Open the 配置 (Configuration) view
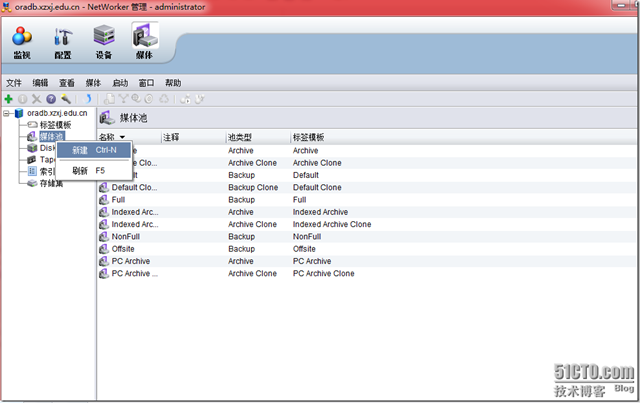The image size is (640, 403). point(63,42)
